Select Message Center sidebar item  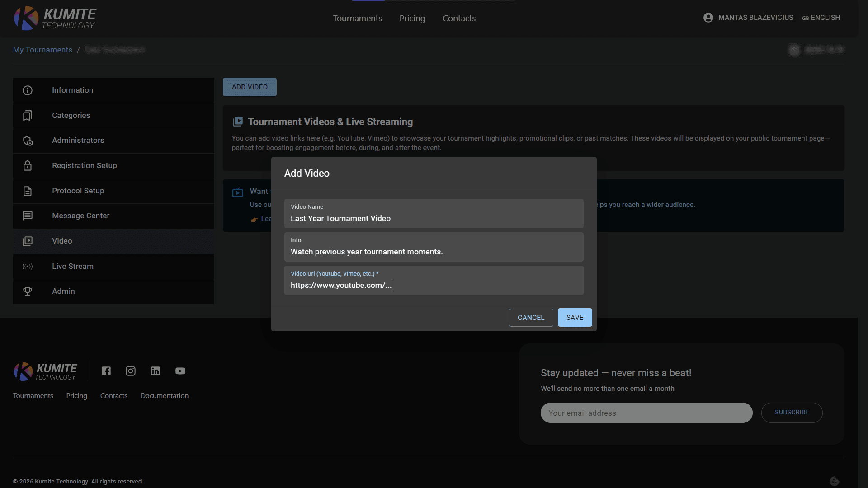pyautogui.click(x=81, y=216)
